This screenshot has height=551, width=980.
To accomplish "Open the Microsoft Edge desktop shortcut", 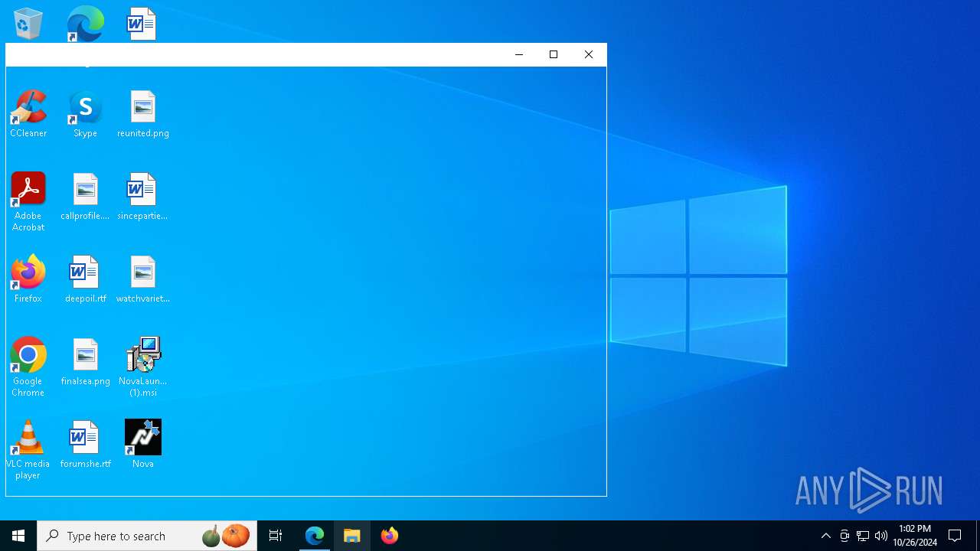I will click(85, 24).
